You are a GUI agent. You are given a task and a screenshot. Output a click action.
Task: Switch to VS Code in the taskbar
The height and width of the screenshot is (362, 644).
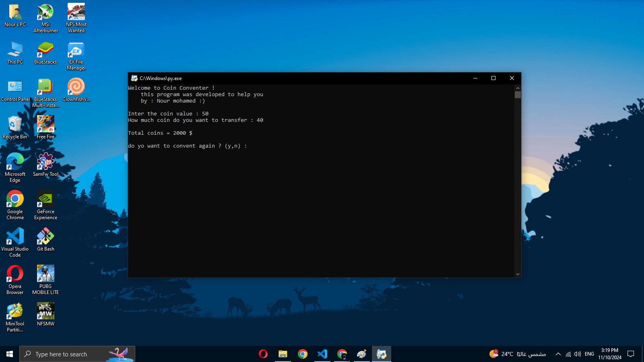(x=322, y=354)
